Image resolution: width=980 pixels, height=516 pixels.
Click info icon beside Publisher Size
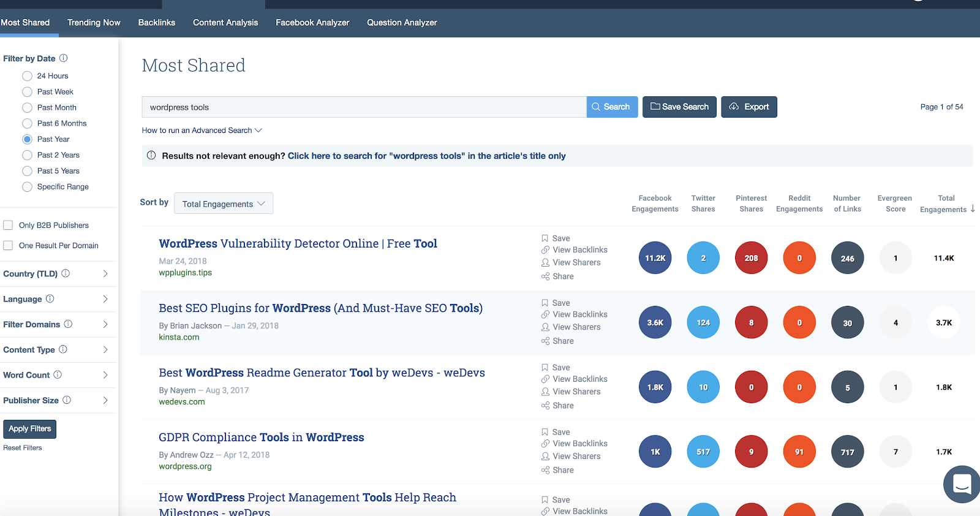67,400
